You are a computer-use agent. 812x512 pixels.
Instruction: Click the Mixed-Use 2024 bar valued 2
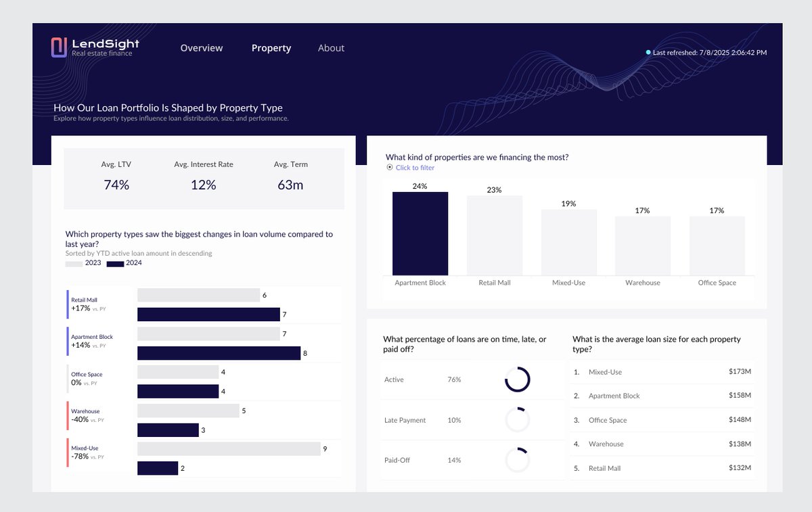tap(158, 468)
